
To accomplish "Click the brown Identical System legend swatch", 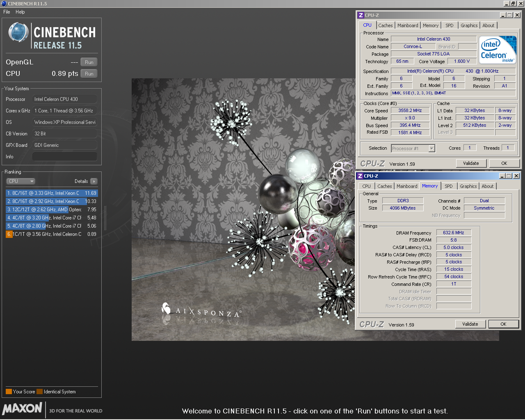I will (39, 392).
